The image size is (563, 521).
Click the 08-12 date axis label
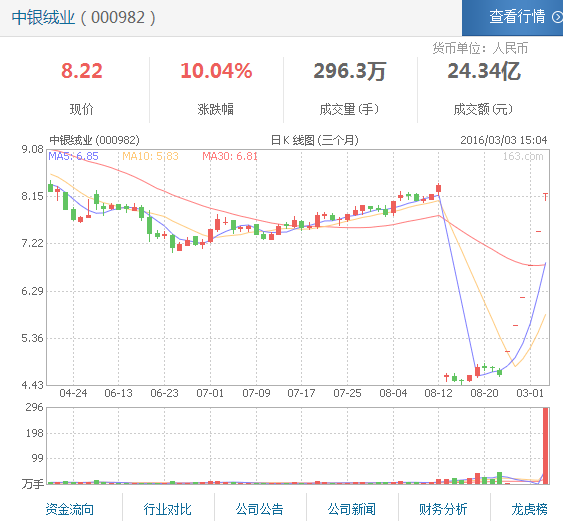438,393
